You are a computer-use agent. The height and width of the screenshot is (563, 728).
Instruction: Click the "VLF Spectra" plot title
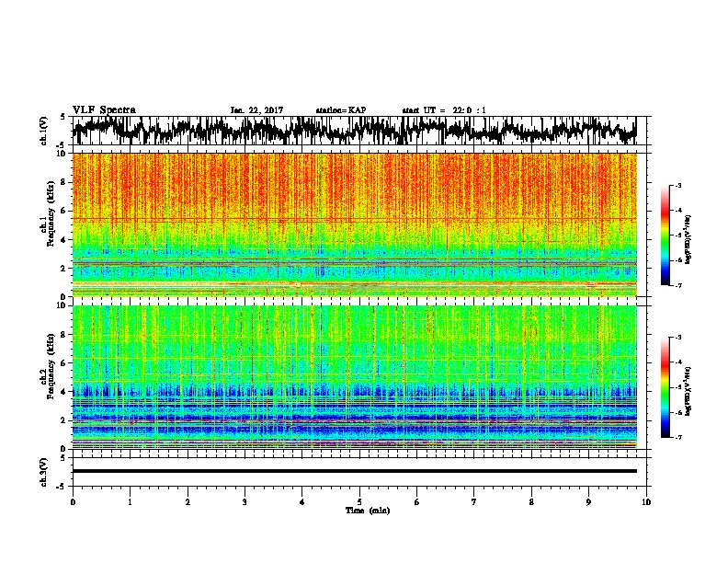104,110
